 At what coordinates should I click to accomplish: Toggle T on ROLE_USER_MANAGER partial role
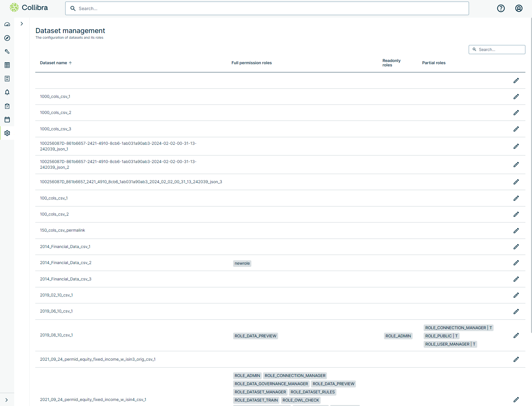(474, 344)
